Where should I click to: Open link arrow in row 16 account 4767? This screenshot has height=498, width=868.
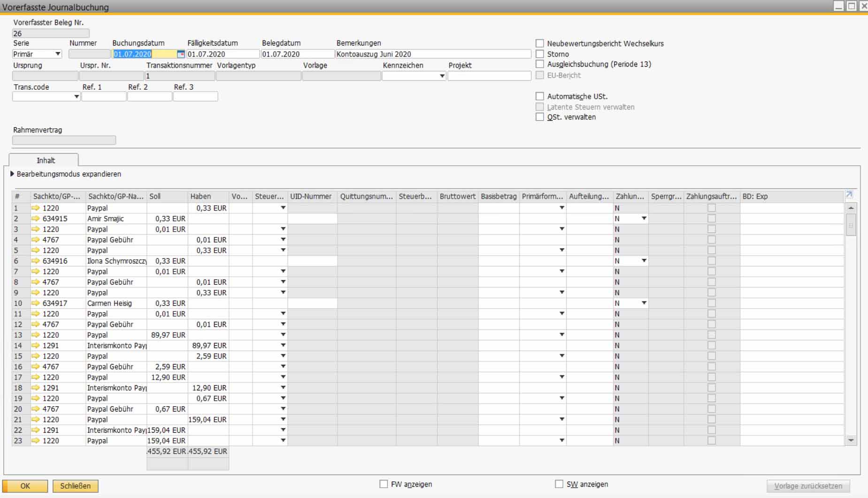tap(36, 366)
